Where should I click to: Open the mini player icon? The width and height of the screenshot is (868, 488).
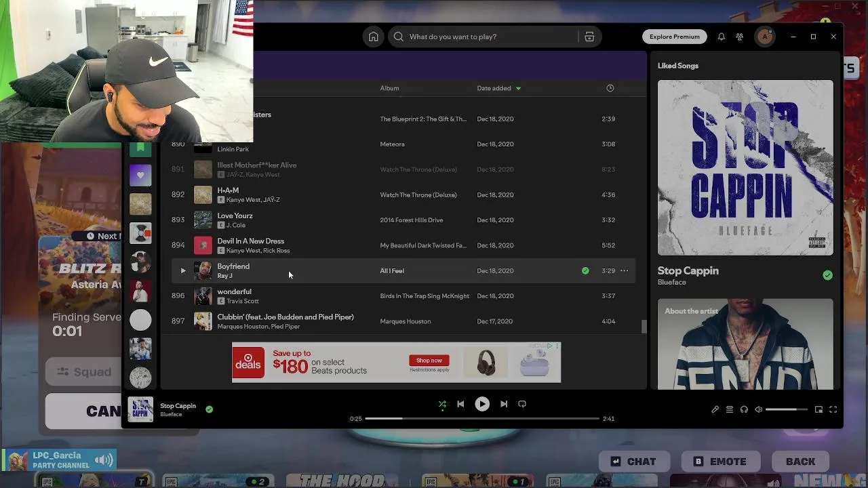coord(818,409)
